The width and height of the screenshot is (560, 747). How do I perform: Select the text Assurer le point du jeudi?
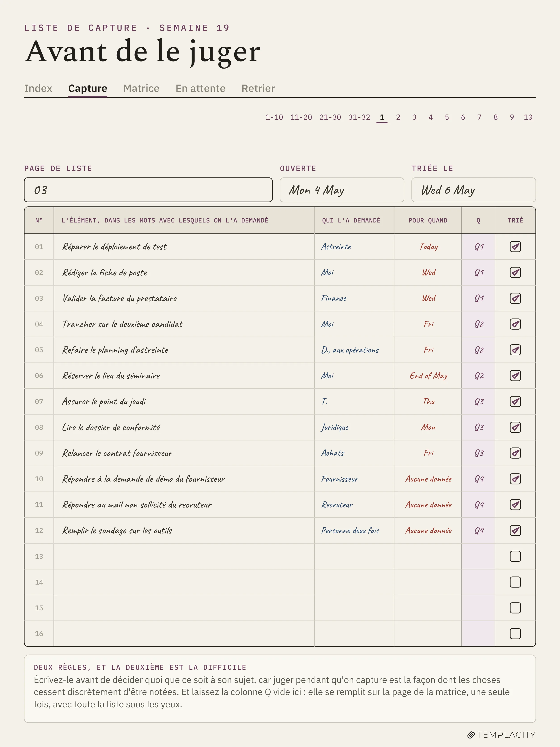pyautogui.click(x=104, y=402)
